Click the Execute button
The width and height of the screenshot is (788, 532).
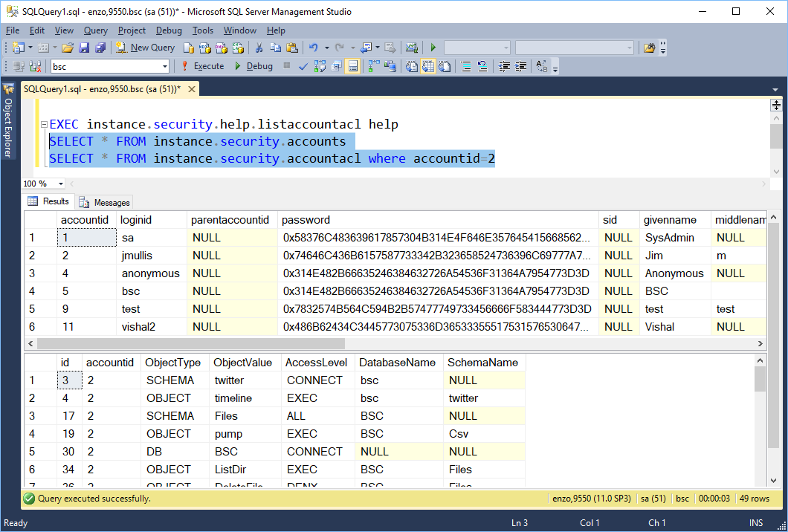202,66
